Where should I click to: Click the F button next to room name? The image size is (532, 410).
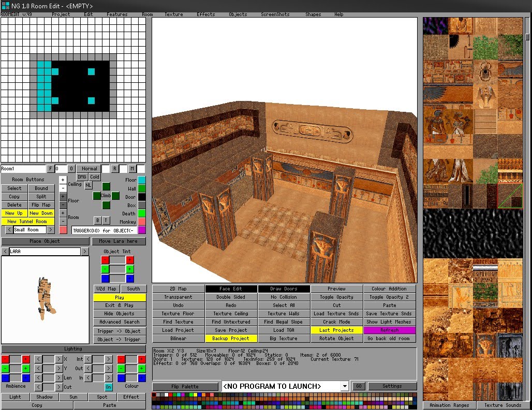point(51,169)
